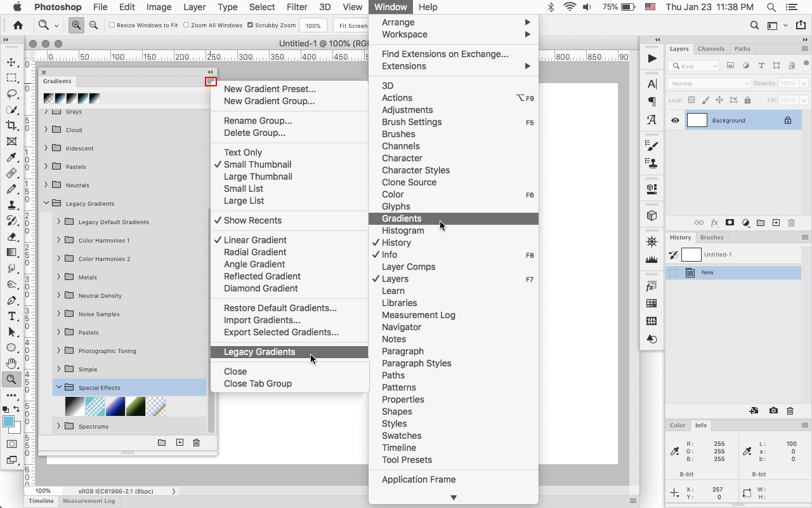Open the three-dots Edit Toolbar button
The image size is (812, 508).
point(11,395)
